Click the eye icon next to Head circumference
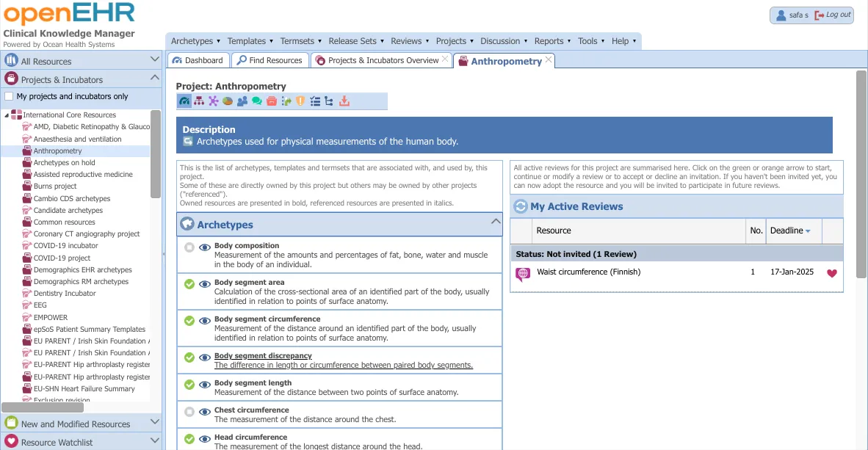 (204, 438)
